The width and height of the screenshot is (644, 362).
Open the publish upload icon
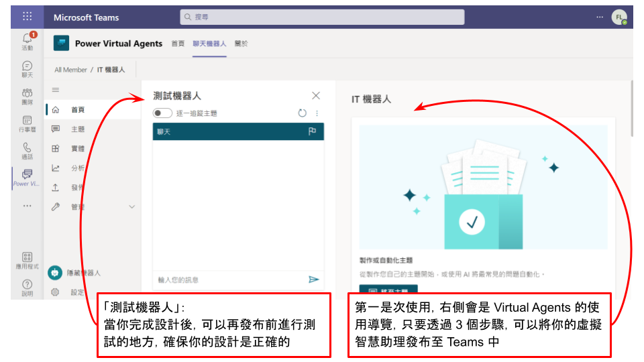coord(56,187)
